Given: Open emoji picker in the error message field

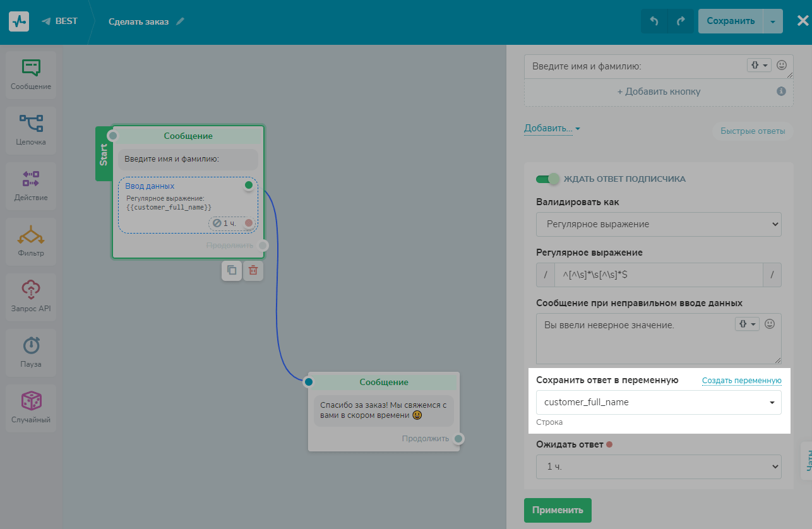Looking at the screenshot, I should [770, 323].
